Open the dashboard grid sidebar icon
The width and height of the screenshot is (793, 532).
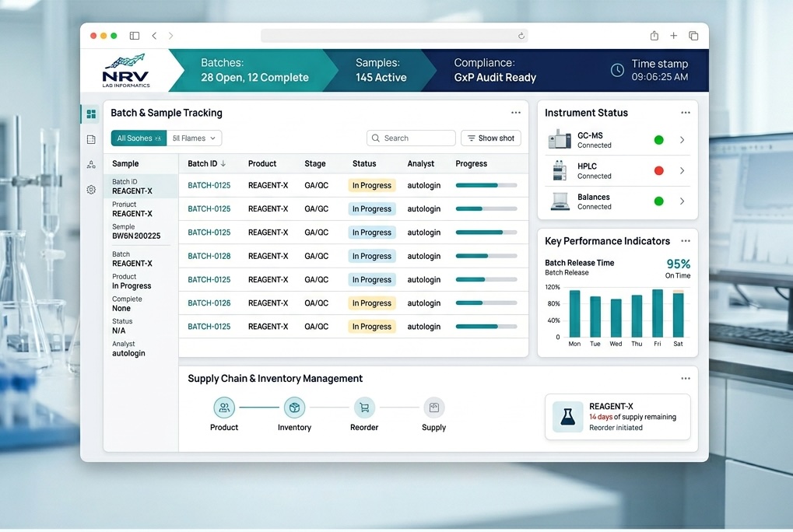pyautogui.click(x=91, y=114)
